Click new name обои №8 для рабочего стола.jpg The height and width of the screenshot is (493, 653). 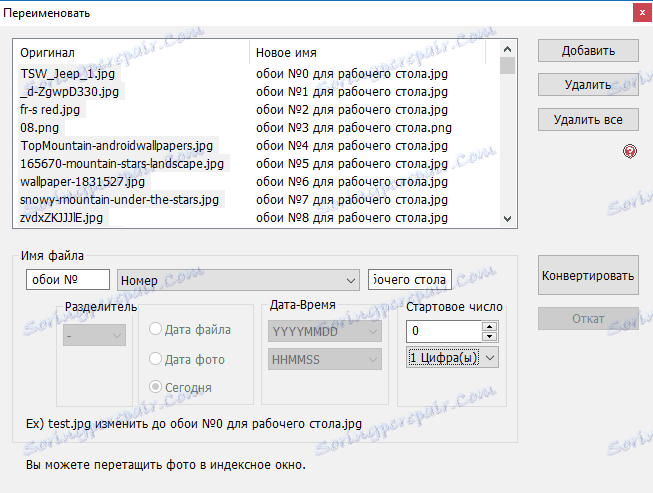coord(352,218)
